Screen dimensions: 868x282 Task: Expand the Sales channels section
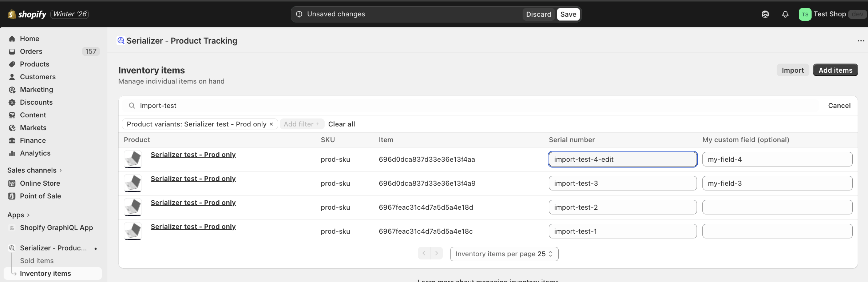tap(34, 170)
